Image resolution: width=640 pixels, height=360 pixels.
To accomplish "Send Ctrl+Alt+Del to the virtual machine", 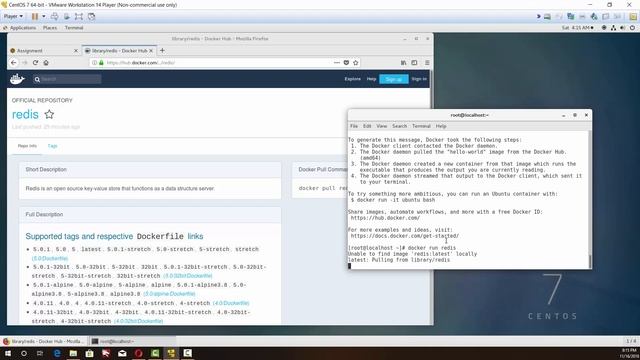I will [x=54, y=16].
